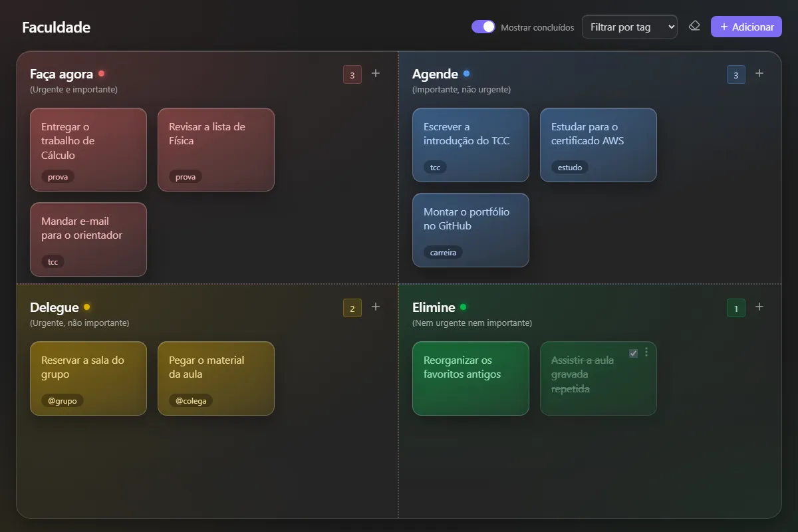This screenshot has height=532, width=798.
Task: Click the count badge 3 in Faça agora
Action: click(352, 74)
